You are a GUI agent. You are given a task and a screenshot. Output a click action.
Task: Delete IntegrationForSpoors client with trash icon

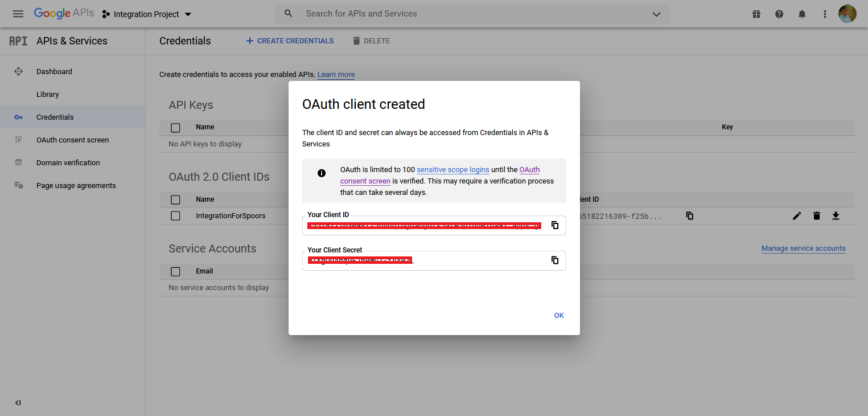pos(816,216)
